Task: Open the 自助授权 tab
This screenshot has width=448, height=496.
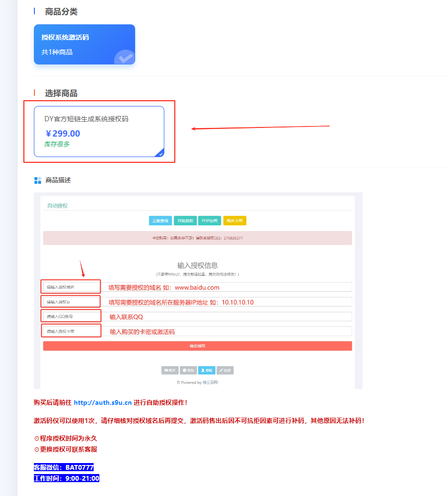Action: [185, 221]
